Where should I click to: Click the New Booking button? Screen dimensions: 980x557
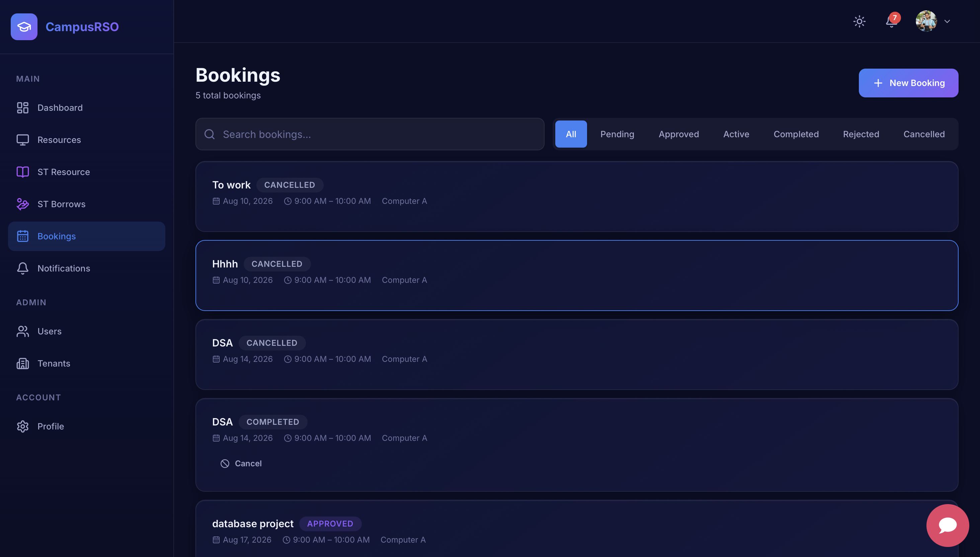tap(908, 83)
